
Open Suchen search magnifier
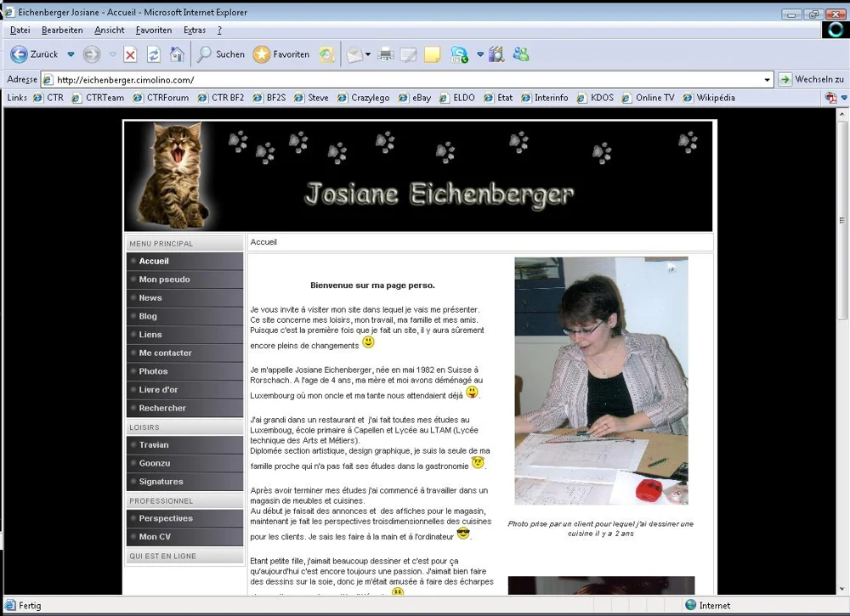coord(221,54)
